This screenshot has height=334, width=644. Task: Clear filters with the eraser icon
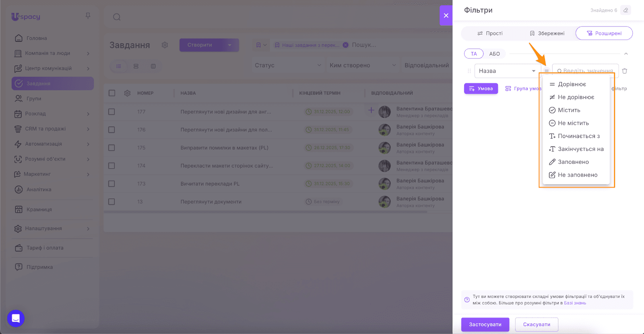625,10
